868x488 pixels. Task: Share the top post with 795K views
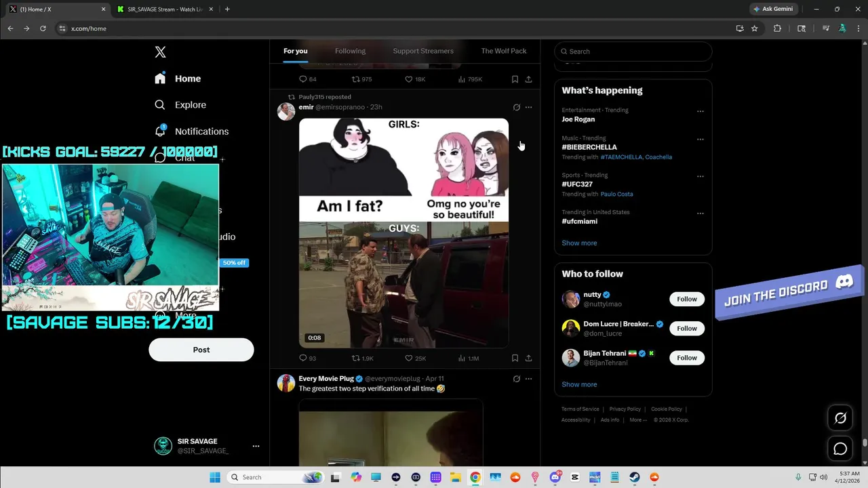tap(528, 79)
